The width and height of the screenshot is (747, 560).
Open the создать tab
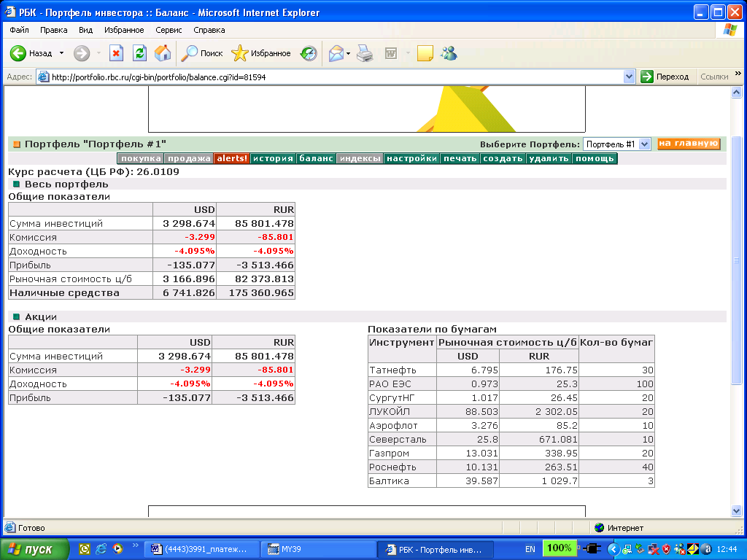pyautogui.click(x=503, y=158)
